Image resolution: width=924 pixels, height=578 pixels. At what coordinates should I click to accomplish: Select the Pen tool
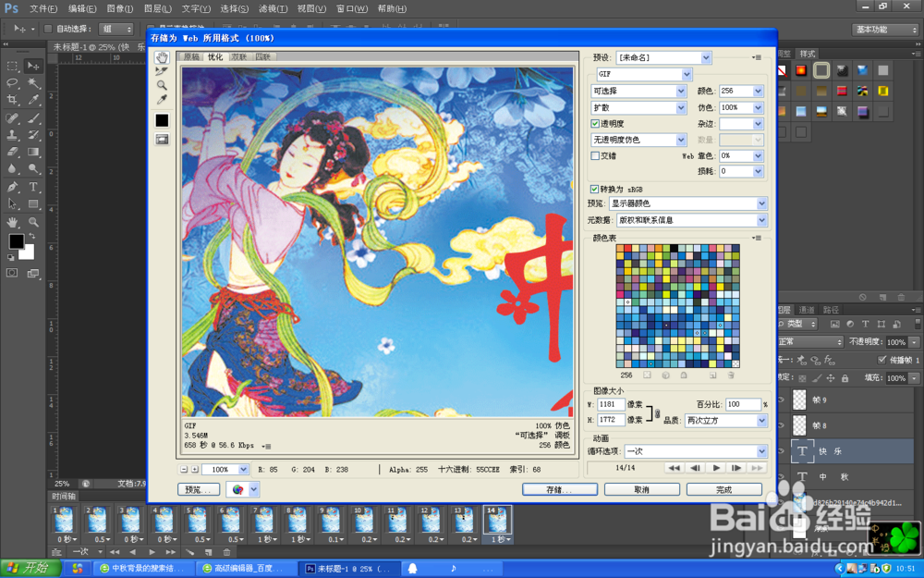click(x=12, y=188)
